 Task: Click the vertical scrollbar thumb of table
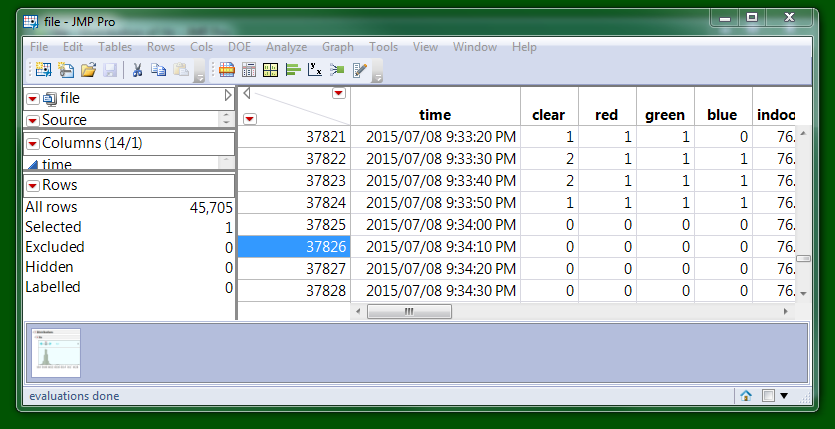804,258
